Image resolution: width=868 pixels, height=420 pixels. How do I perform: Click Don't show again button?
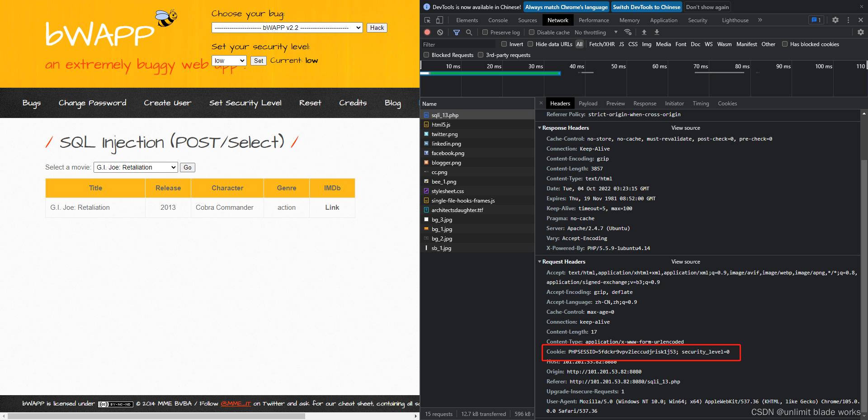[707, 7]
